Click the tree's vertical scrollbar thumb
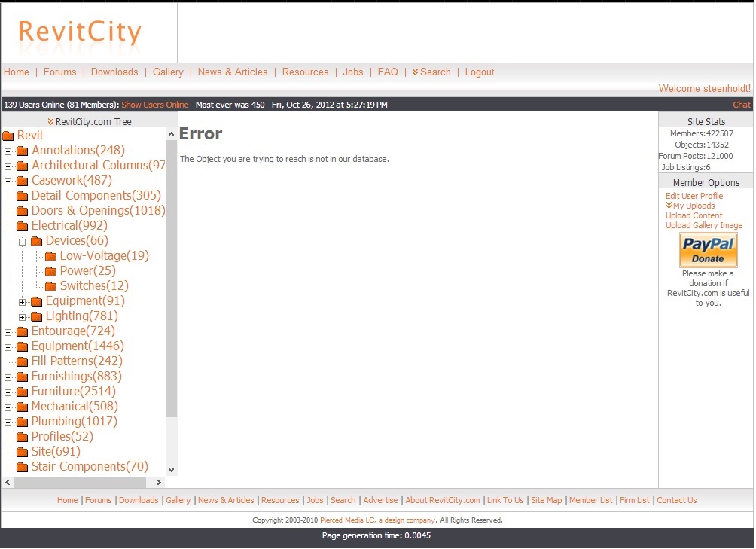 171,279
